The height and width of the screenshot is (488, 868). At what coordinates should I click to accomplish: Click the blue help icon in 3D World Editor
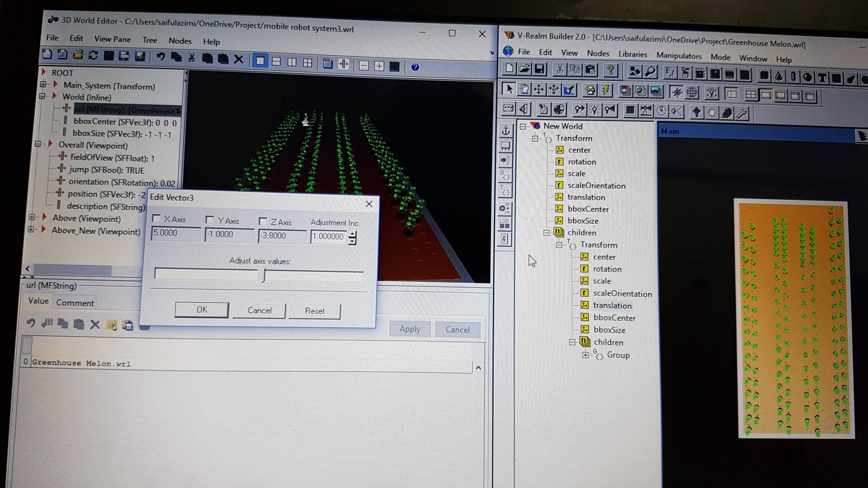tap(415, 67)
